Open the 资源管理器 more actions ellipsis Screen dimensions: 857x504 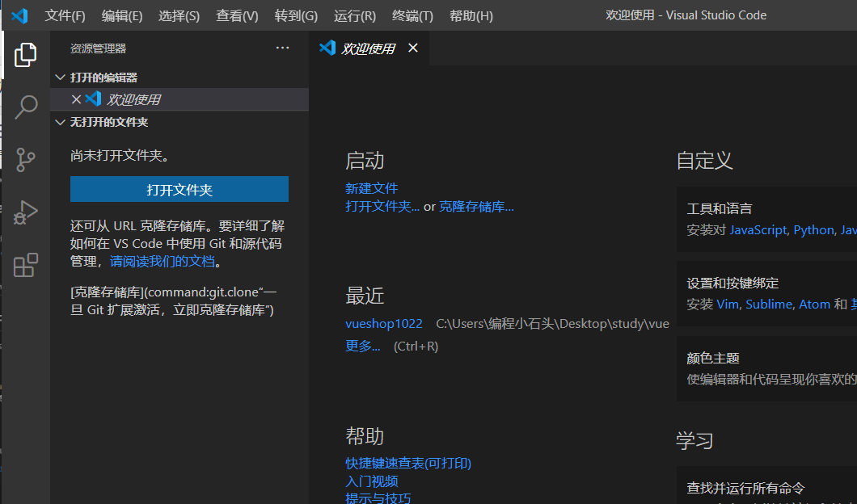pos(283,48)
